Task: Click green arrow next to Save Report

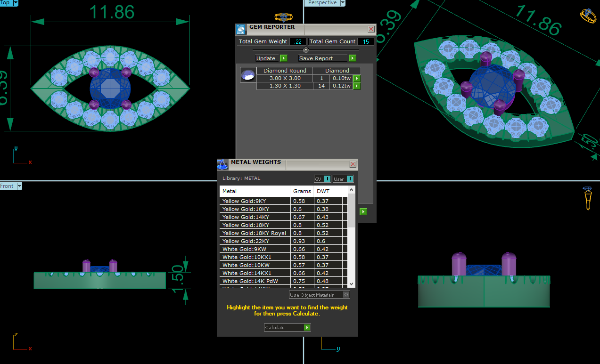Action: (352, 58)
